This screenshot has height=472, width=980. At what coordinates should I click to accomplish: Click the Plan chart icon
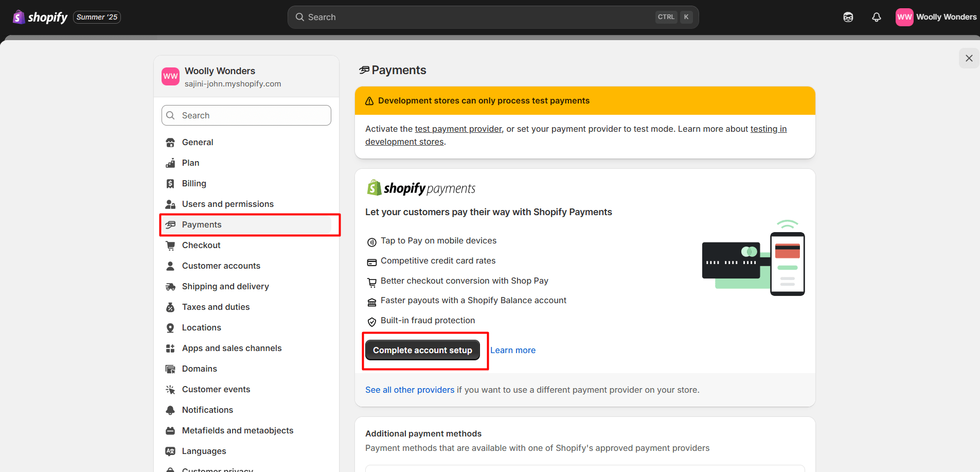pos(170,163)
